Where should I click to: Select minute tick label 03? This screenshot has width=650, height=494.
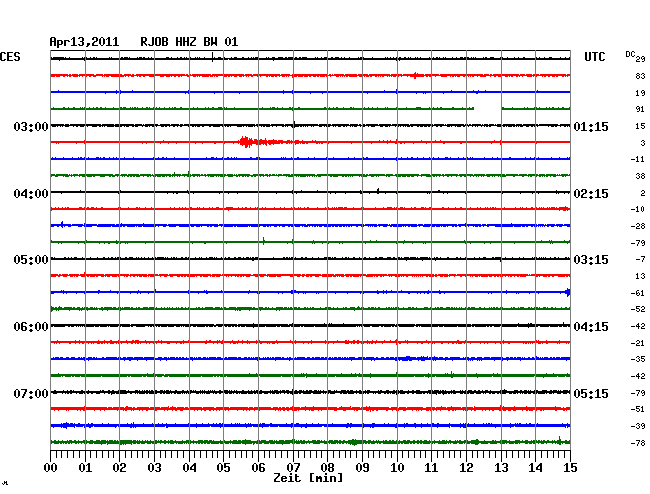pyautogui.click(x=154, y=467)
